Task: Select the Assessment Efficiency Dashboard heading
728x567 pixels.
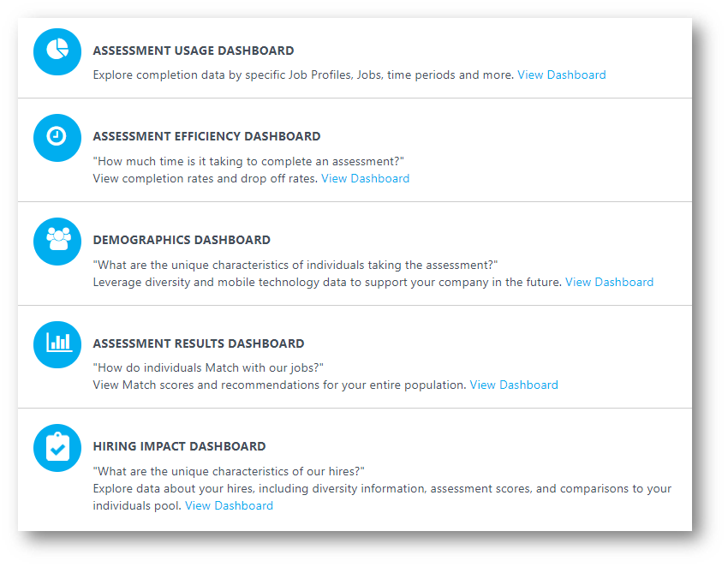Action: [x=206, y=136]
